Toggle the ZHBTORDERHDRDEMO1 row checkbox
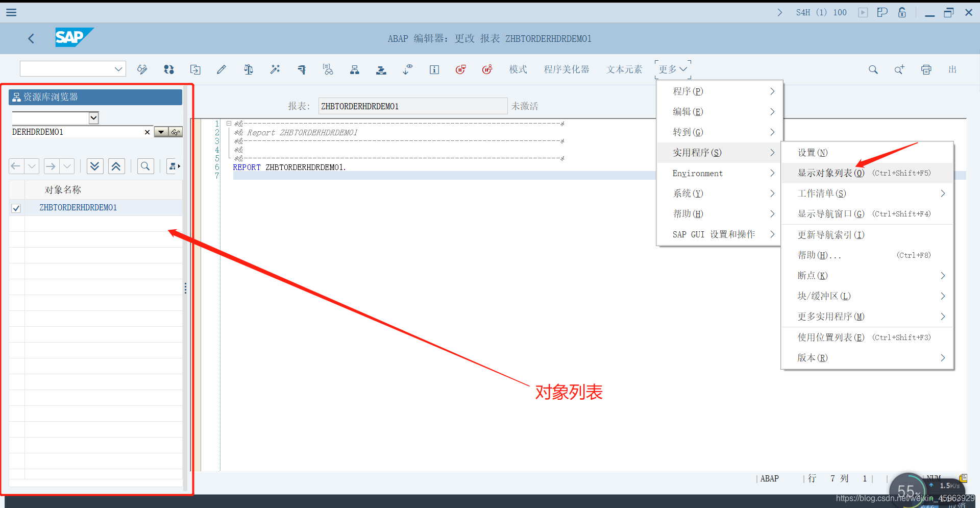 tap(16, 208)
